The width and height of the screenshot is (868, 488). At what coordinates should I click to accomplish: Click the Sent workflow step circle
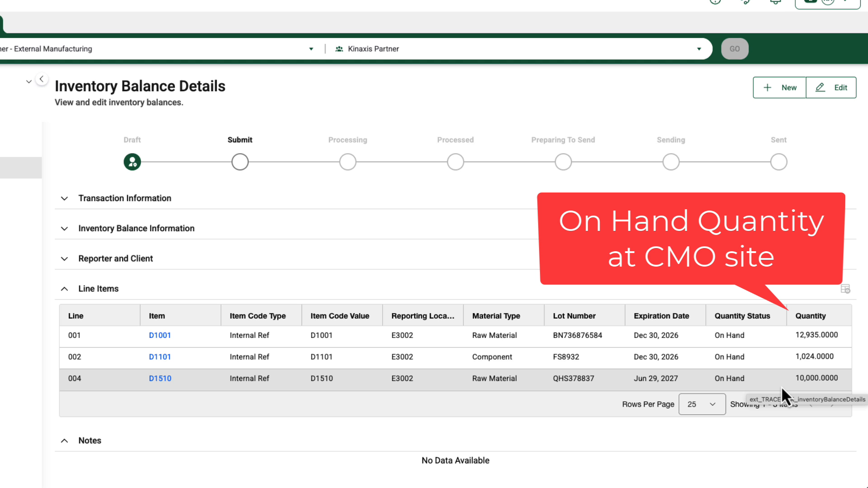click(x=778, y=162)
